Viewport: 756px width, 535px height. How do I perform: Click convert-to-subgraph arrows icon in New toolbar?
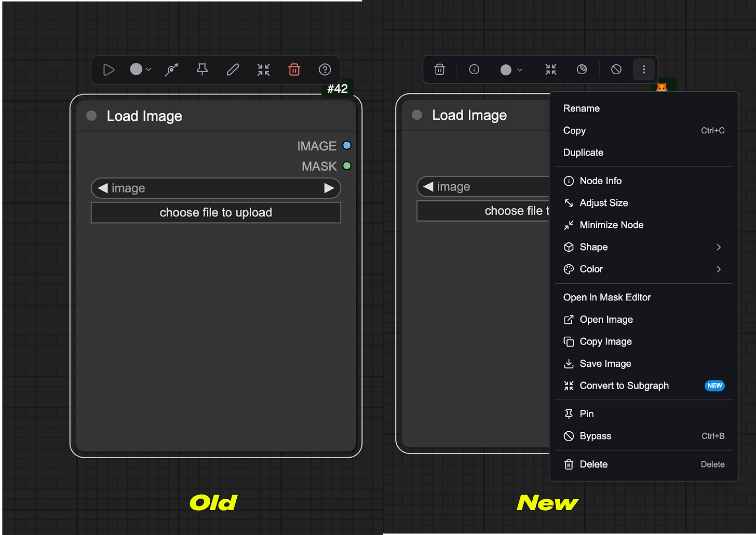(551, 70)
